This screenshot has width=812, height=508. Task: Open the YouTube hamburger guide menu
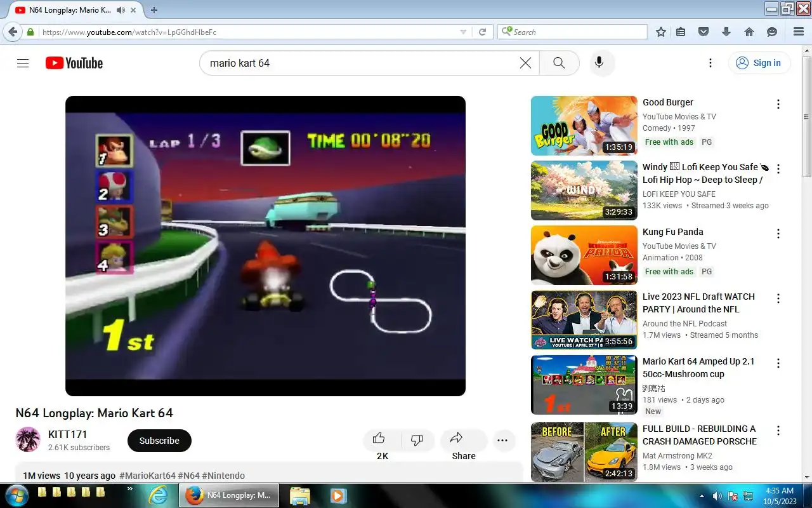coord(23,63)
